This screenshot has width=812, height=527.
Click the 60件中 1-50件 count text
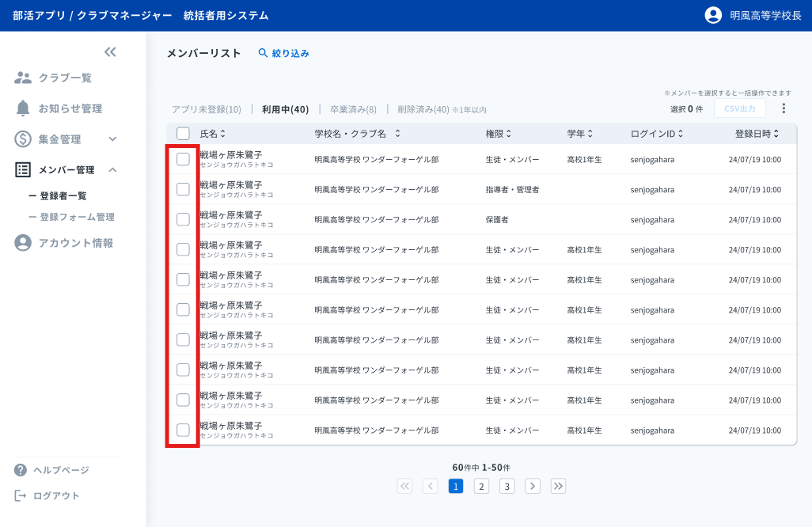(481, 468)
